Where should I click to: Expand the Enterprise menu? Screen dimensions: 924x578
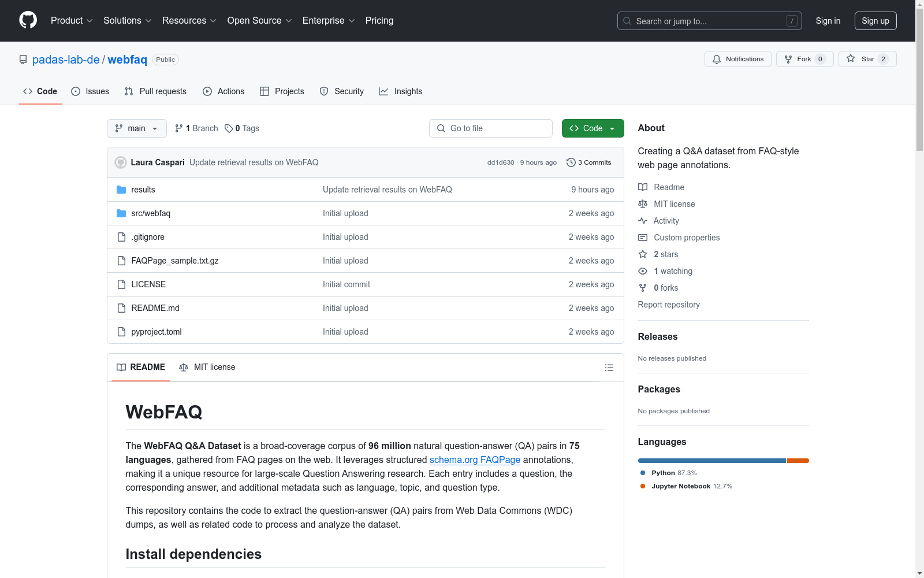pos(329,21)
